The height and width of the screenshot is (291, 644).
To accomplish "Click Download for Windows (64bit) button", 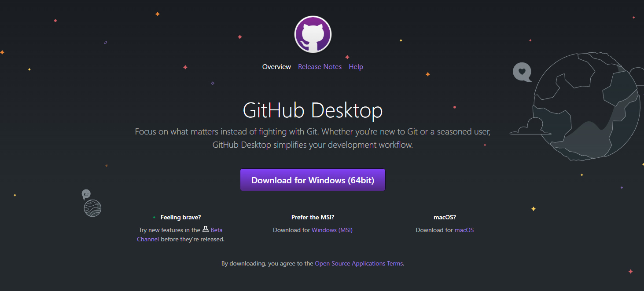I will pyautogui.click(x=313, y=180).
